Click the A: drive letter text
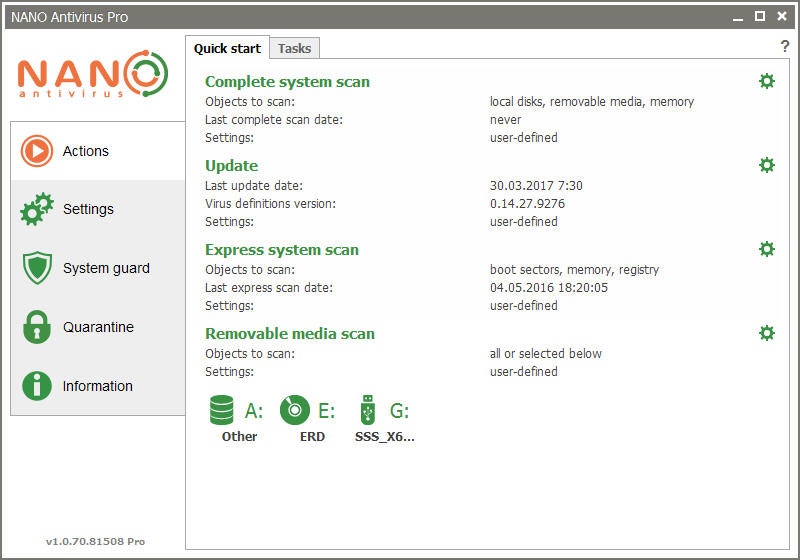The height and width of the screenshot is (560, 800). tap(254, 411)
